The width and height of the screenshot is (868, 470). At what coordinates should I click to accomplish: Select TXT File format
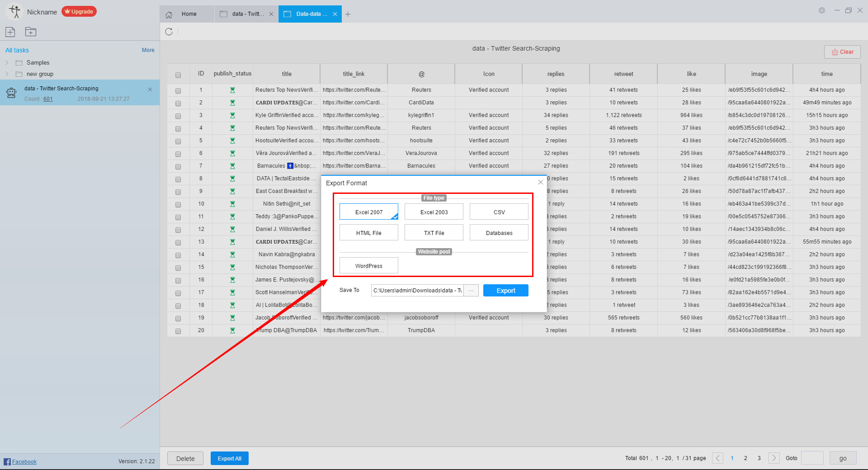click(x=434, y=232)
